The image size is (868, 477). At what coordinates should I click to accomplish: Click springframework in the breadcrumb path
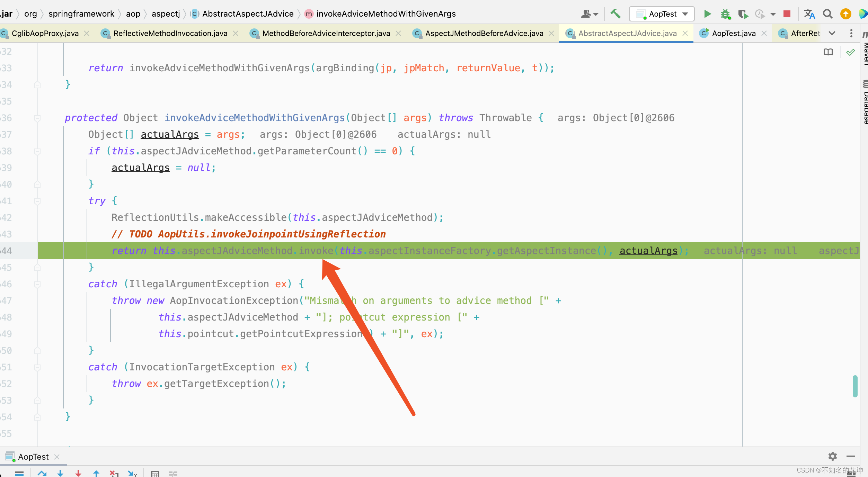81,14
